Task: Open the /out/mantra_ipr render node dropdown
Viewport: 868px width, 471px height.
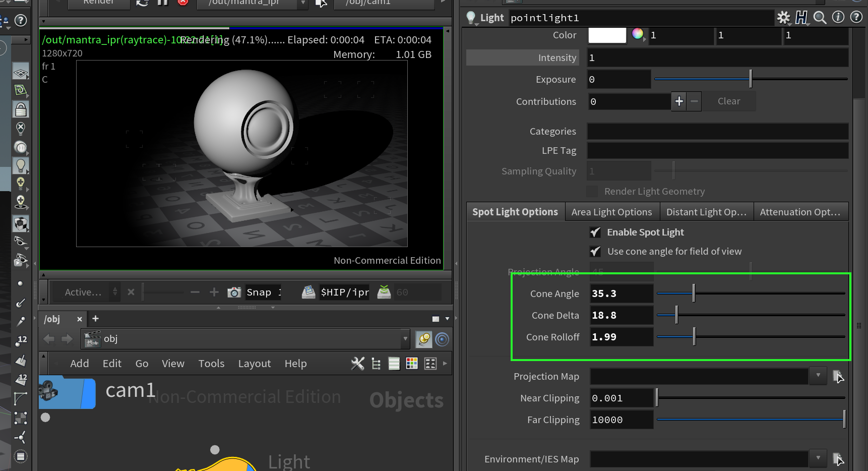Action: pyautogui.click(x=302, y=3)
